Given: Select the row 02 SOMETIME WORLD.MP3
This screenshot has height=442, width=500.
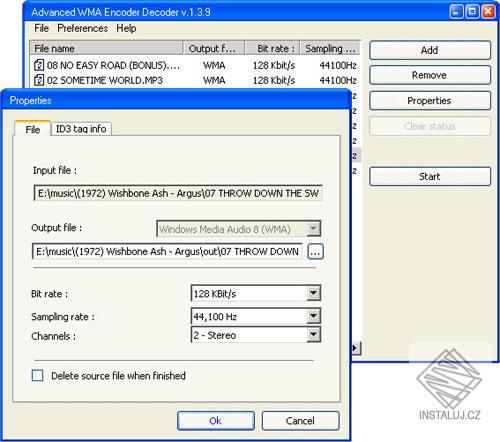Looking at the screenshot, I should tap(195, 80).
